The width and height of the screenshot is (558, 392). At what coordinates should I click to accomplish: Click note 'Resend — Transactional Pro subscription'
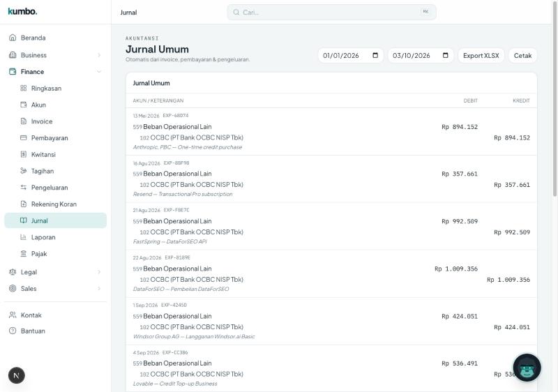pos(183,194)
